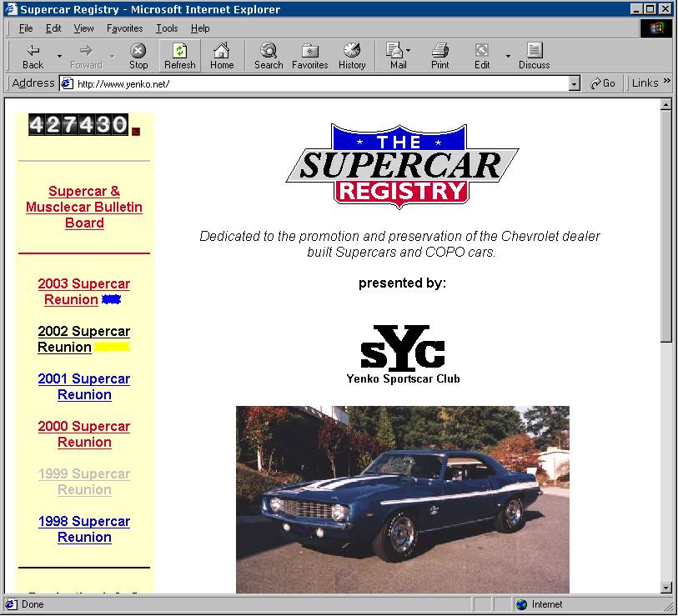Screen dimensions: 678x616
Task: Open Favorites folder toolbar icon
Action: click(x=309, y=50)
